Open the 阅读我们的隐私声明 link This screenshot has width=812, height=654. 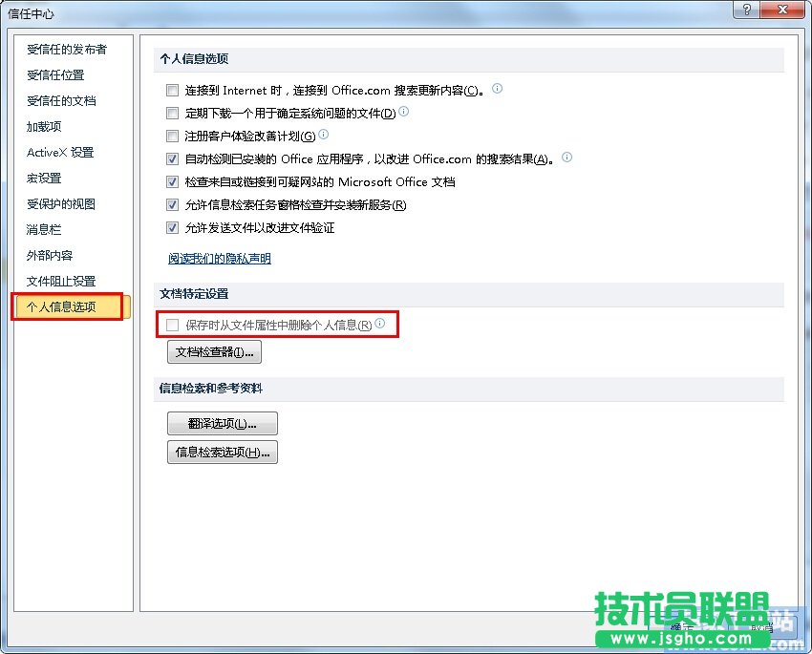220,258
